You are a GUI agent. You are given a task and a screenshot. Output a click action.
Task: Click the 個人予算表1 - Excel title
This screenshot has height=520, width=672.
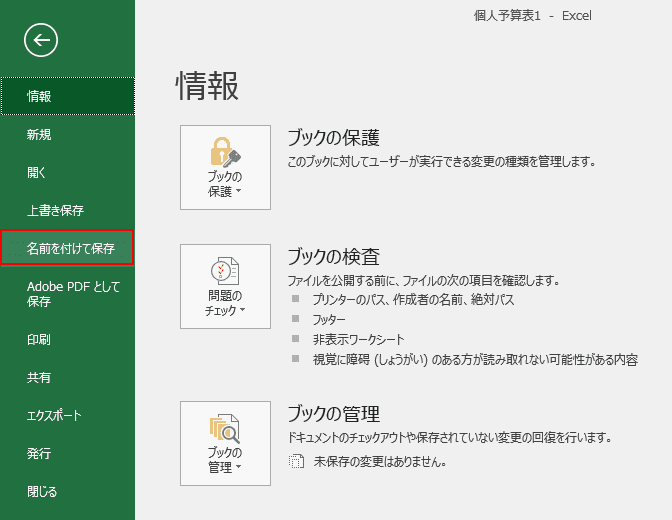point(533,16)
